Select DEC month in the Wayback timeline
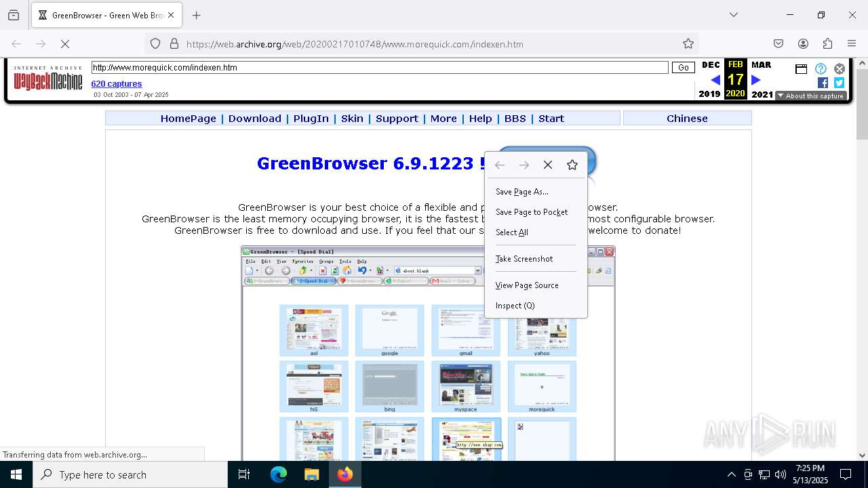Viewport: 868px width, 488px height. pyautogui.click(x=711, y=65)
